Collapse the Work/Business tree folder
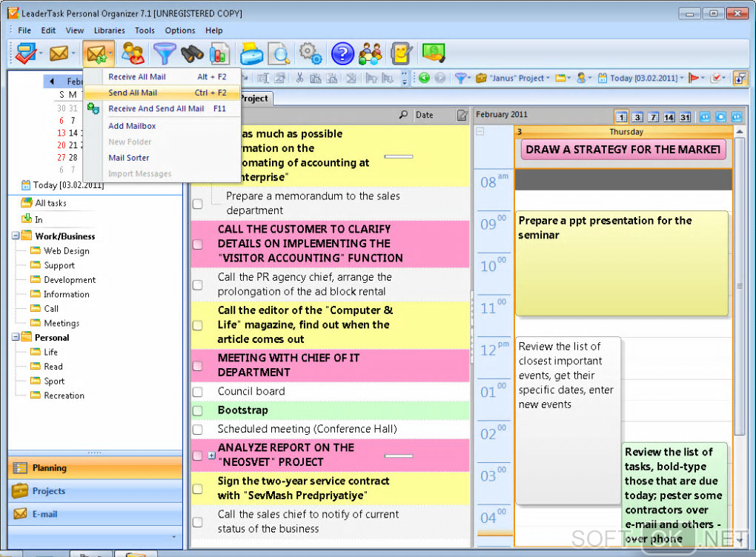This screenshot has width=756, height=557. pos(16,236)
